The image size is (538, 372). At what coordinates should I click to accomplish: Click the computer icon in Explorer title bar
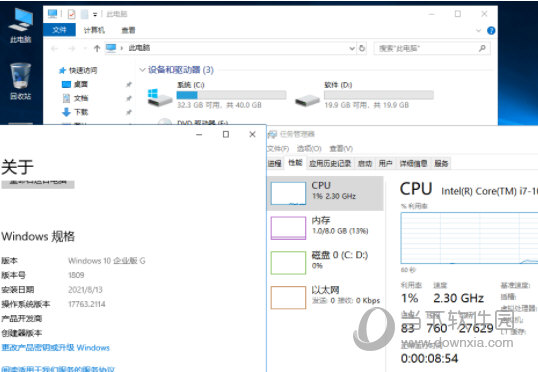pos(52,14)
